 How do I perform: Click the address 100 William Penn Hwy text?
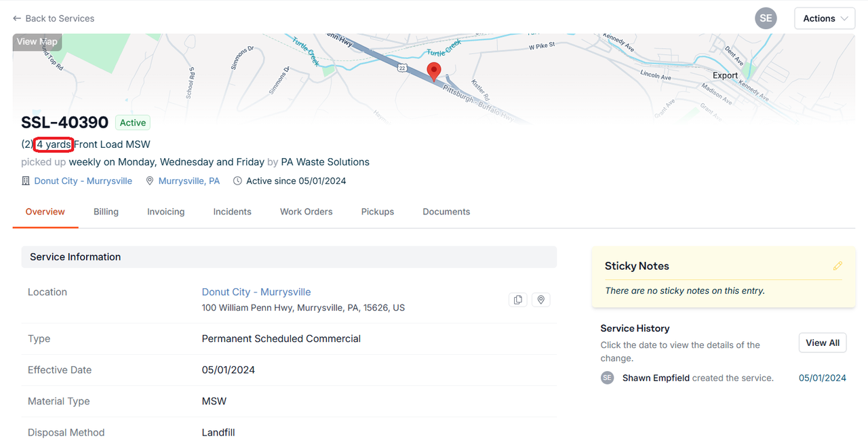point(303,308)
